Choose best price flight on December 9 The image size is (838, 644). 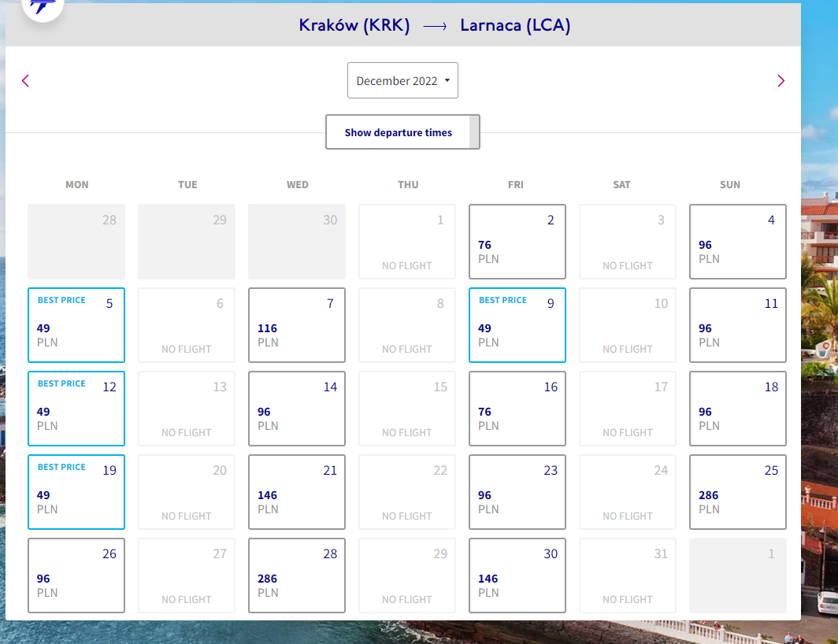pyautogui.click(x=517, y=325)
